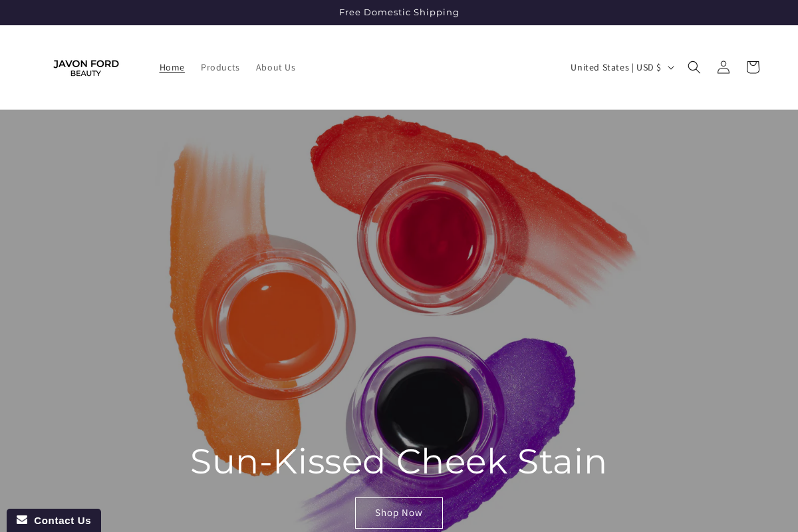Click the Shop Now button
Image resolution: width=798 pixels, height=532 pixels.
pyautogui.click(x=399, y=513)
